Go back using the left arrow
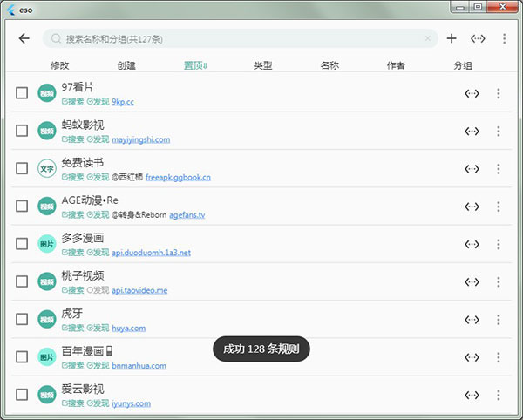This screenshot has height=420, width=523. pos(24,38)
